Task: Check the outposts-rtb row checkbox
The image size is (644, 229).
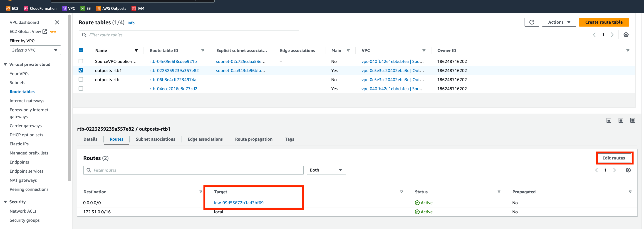Action: pos(81,80)
